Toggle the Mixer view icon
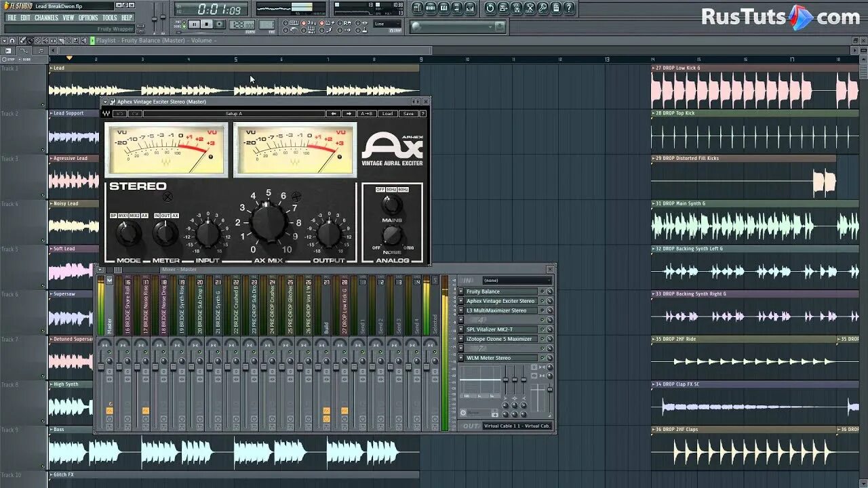 pos(469,8)
